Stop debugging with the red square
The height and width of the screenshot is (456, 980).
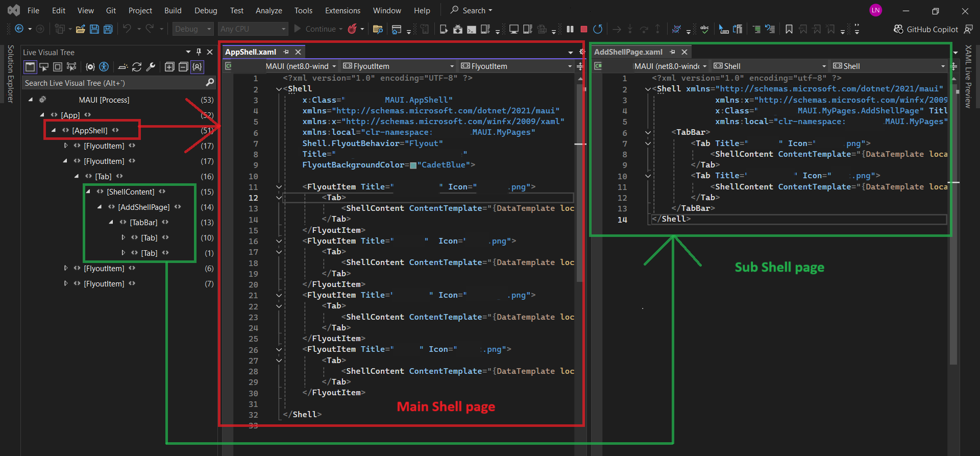pos(584,29)
